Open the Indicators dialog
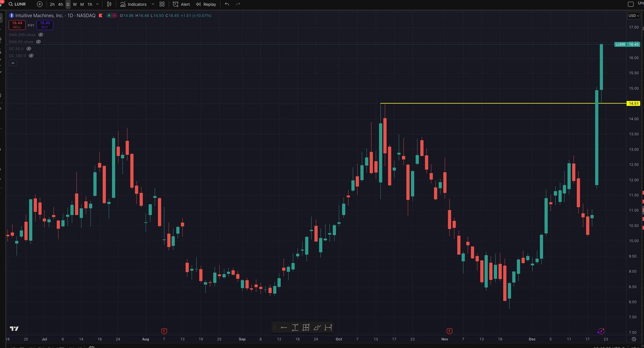 133,4
